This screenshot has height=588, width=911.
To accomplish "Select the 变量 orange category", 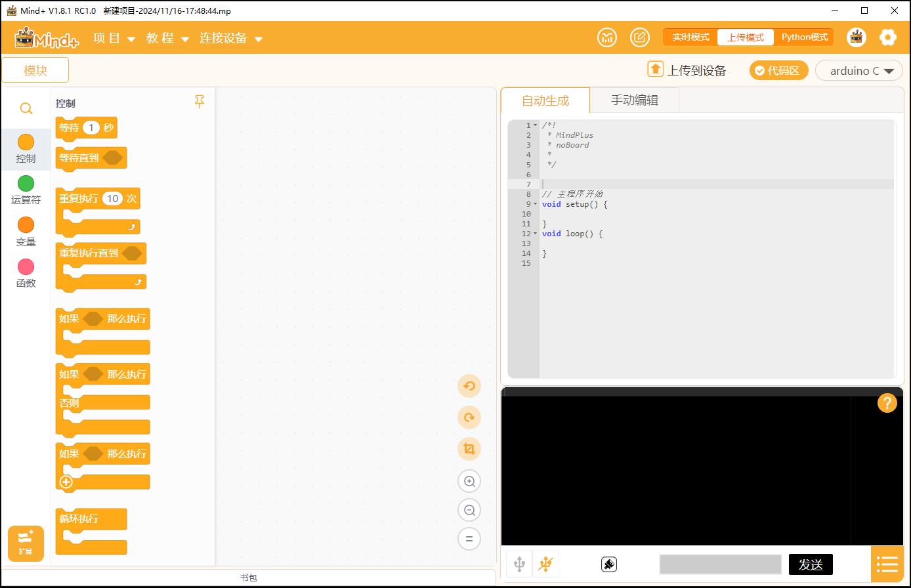I will [x=26, y=232].
